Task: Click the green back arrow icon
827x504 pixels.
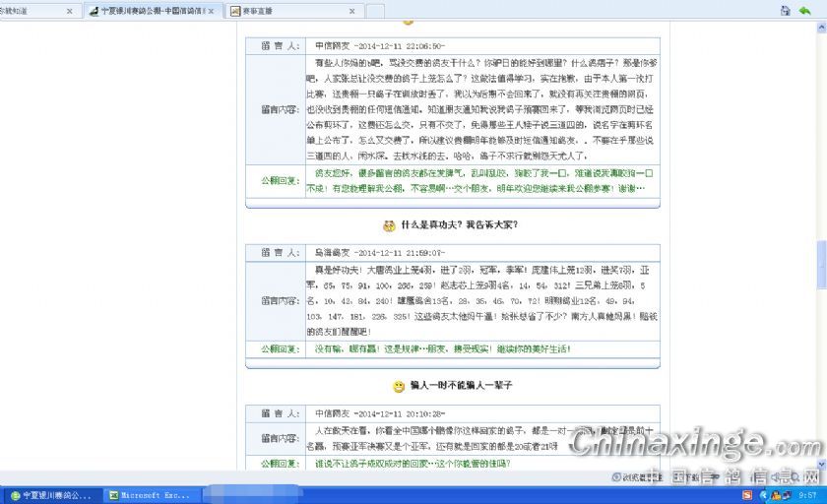Action: click(804, 10)
